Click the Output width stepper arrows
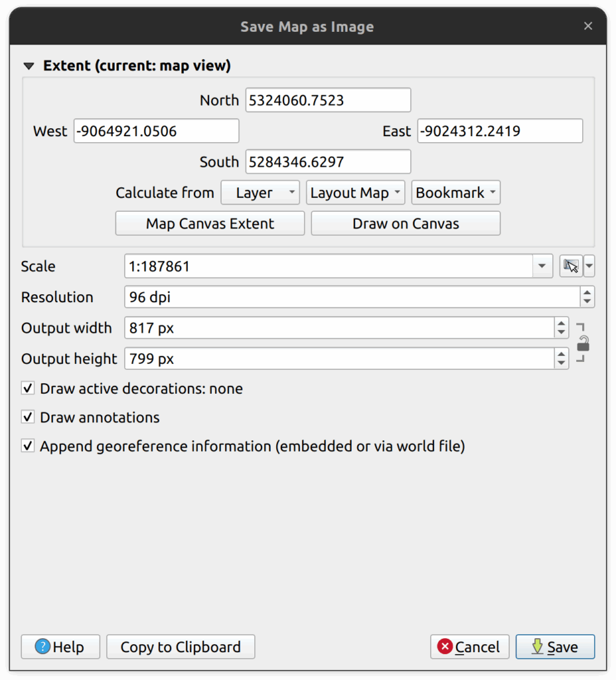 (562, 327)
